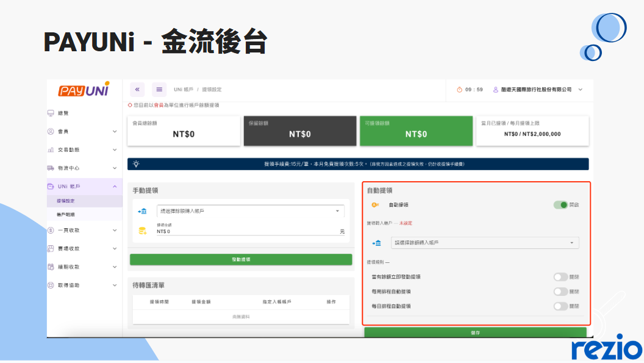Click 提領設定 breadcrumb text

click(x=212, y=90)
